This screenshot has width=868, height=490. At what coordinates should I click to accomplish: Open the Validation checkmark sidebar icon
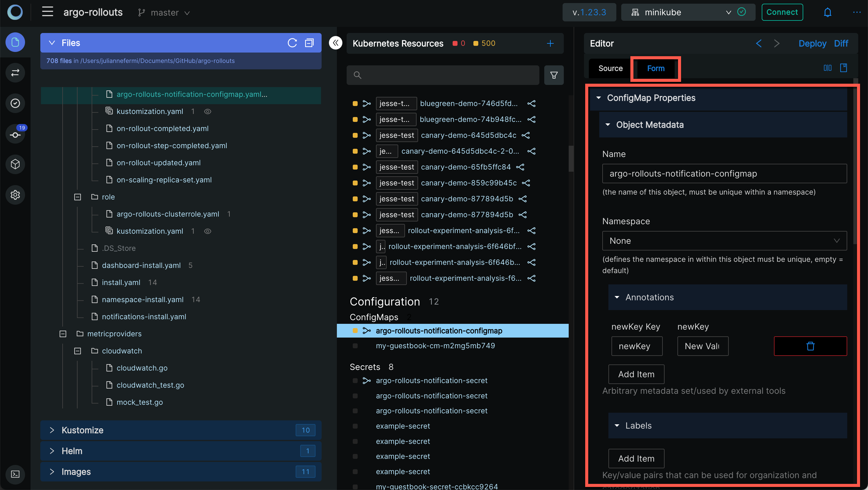[15, 103]
